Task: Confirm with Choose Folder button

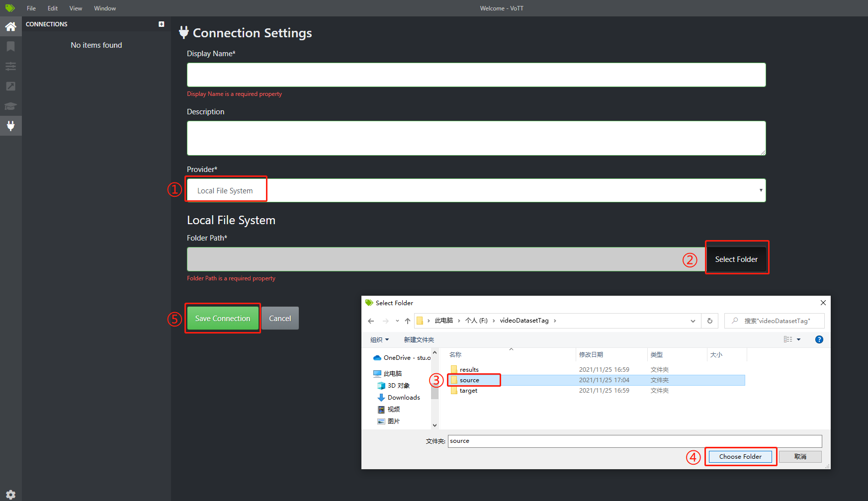Action: 740,456
